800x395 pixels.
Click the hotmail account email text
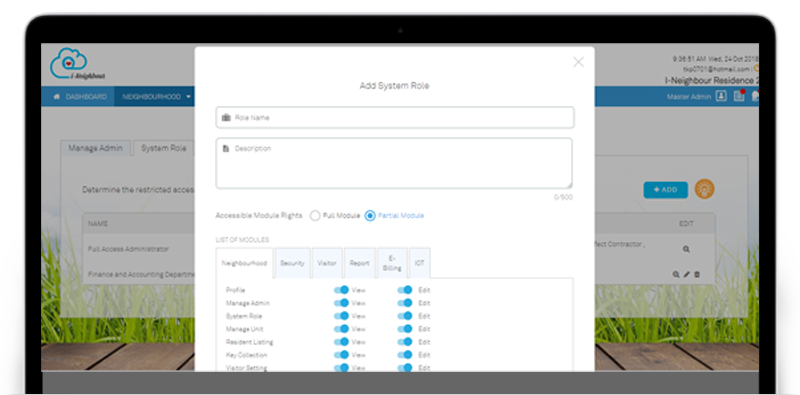pos(716,68)
